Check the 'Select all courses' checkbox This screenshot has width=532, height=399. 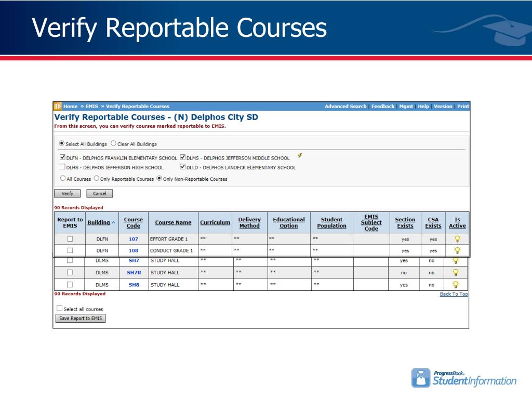[59, 308]
